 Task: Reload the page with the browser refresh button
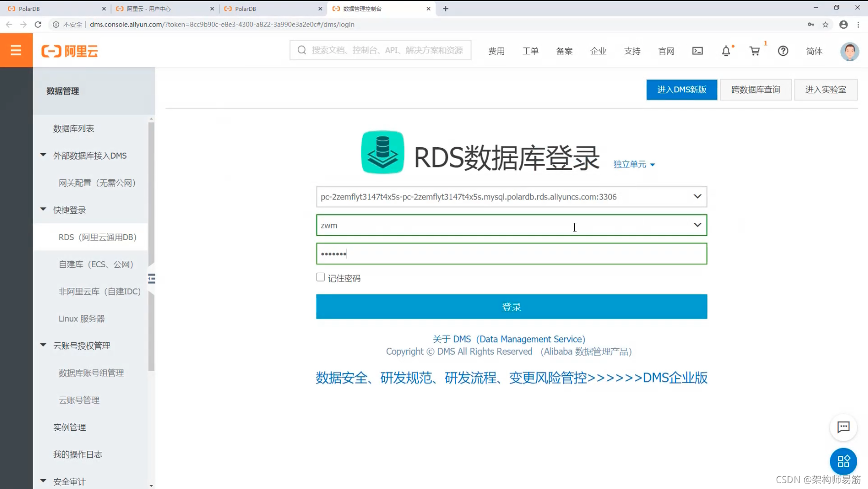pos(38,24)
